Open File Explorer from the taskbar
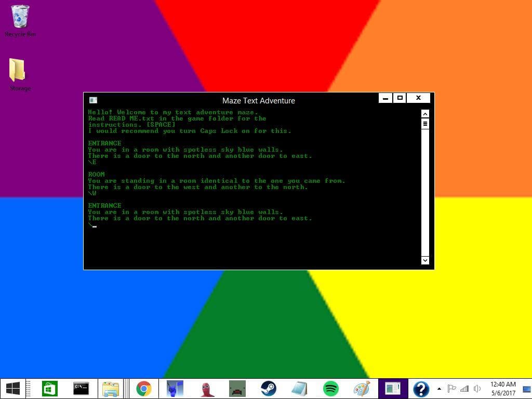532x399 pixels. pyautogui.click(x=110, y=389)
